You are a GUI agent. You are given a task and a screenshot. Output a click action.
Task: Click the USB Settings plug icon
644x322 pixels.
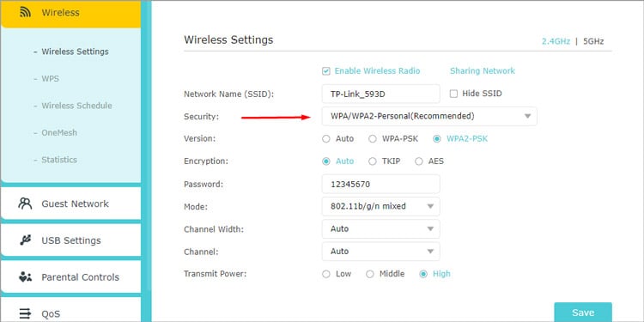pyautogui.click(x=25, y=240)
